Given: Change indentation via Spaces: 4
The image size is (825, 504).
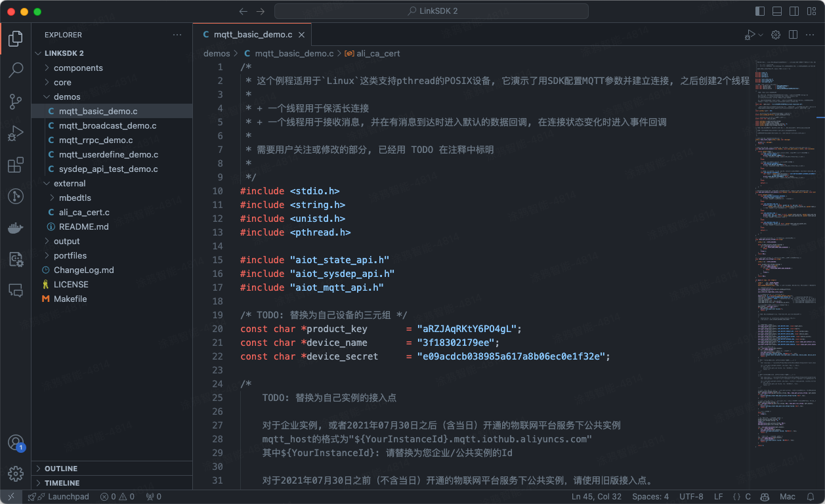Looking at the screenshot, I should click(x=650, y=497).
